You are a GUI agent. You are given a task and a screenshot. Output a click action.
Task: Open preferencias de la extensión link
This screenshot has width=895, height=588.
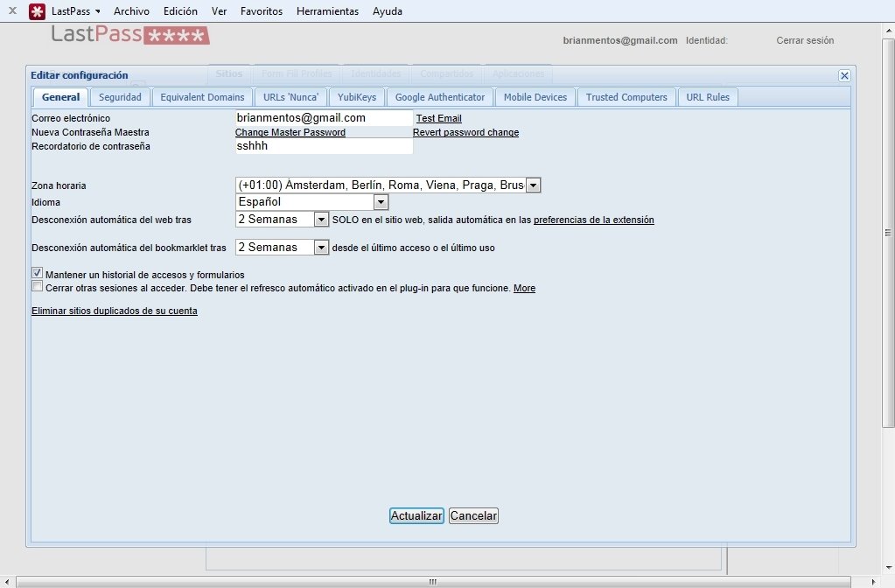594,220
